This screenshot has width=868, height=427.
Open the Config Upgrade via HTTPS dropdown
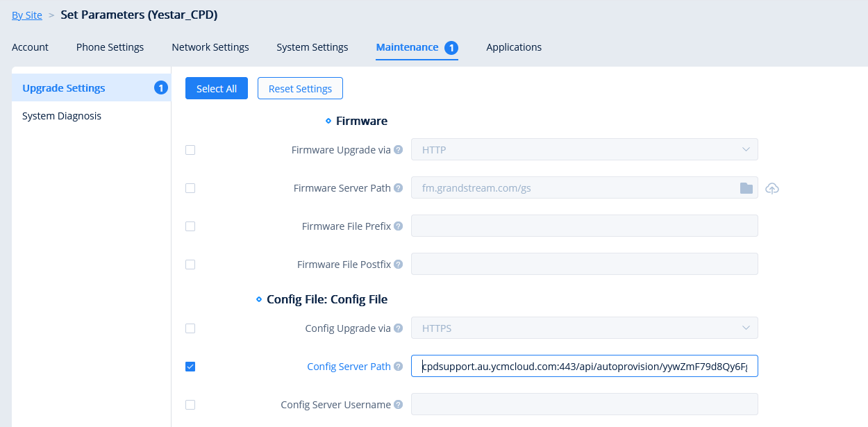click(x=585, y=328)
